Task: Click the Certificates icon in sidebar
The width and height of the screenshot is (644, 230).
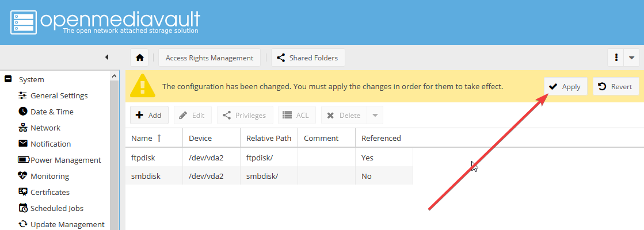Action: pyautogui.click(x=23, y=192)
